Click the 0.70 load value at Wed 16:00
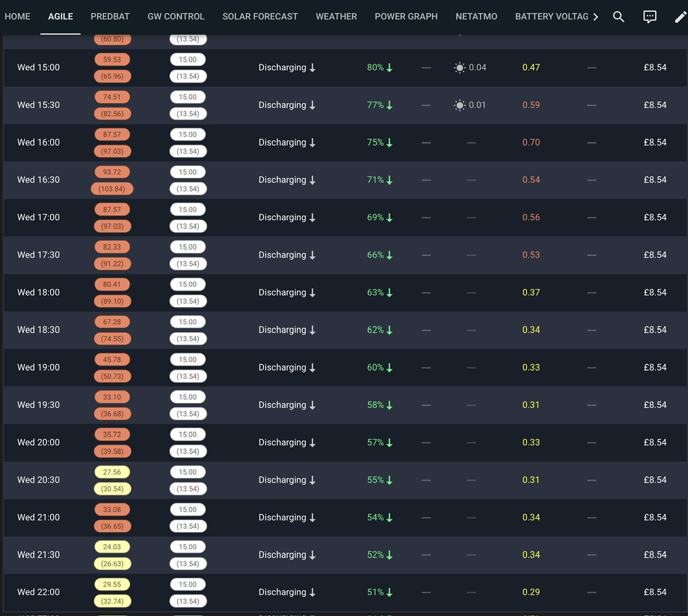The width and height of the screenshot is (688, 616). (531, 142)
